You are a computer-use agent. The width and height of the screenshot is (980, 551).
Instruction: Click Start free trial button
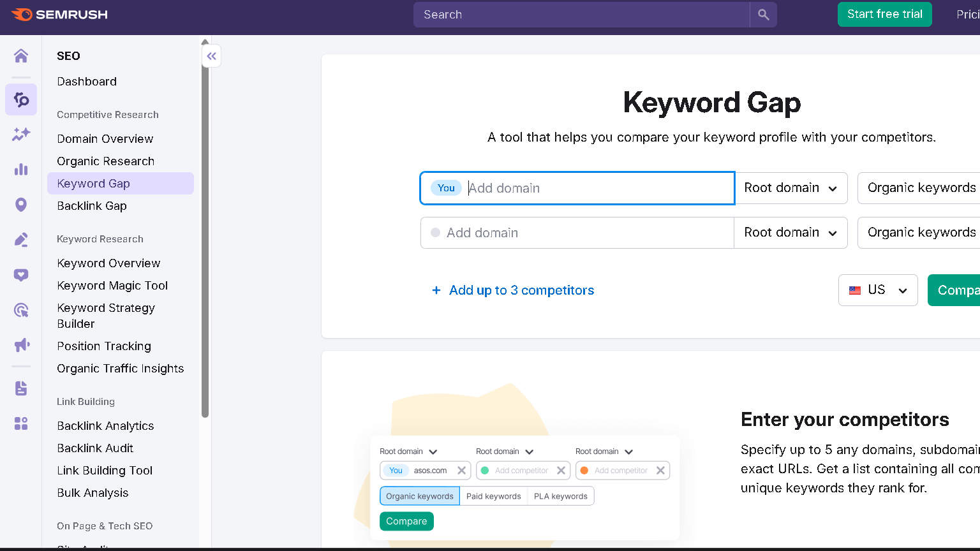tap(884, 14)
